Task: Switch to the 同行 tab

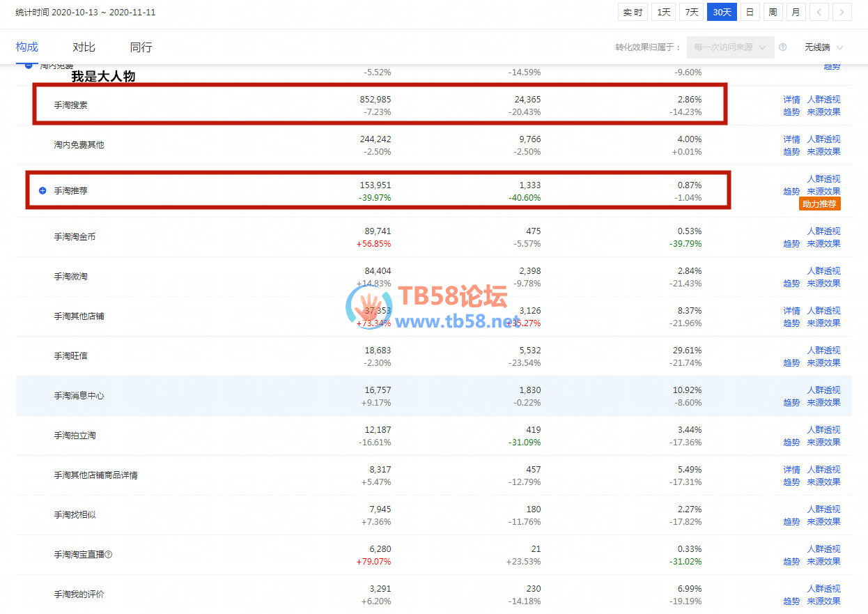Action: point(141,47)
